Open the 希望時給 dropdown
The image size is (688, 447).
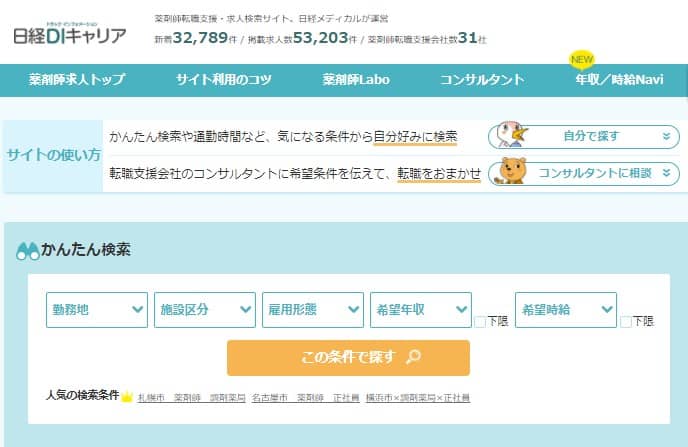[x=566, y=310]
